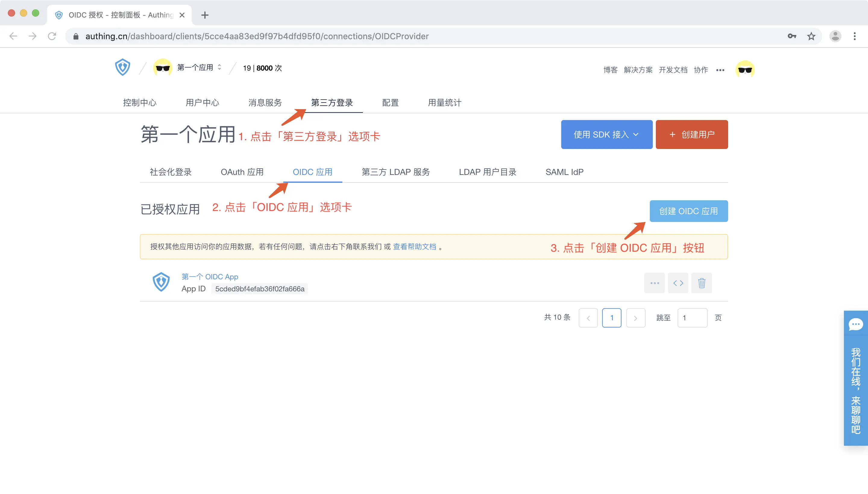
Task: Reload the current browser page
Action: click(x=52, y=36)
